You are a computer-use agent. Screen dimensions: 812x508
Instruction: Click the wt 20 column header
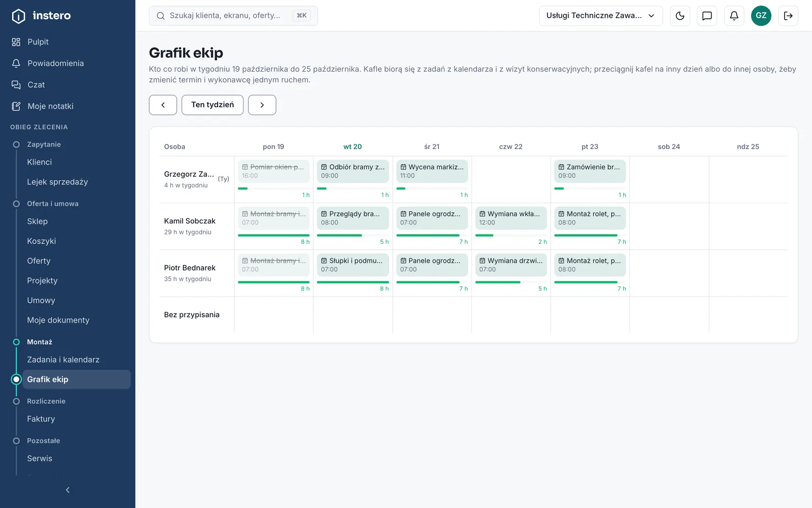(x=353, y=147)
